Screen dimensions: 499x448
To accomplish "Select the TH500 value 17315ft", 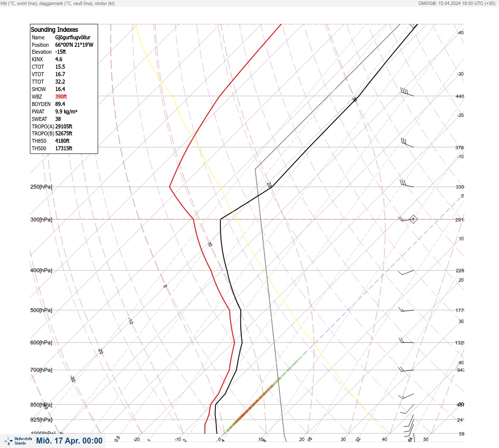I will 64,148.
